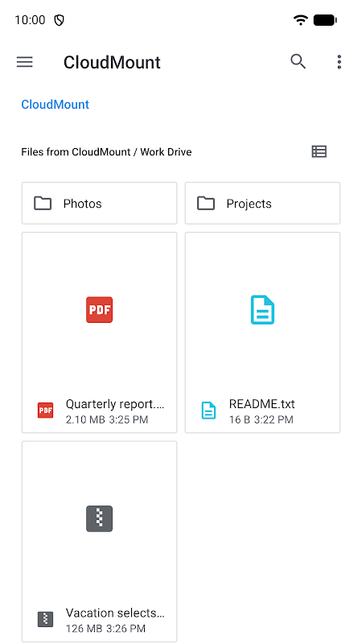The image size is (362, 644).
Task: Click the small zip icon beside Vacation selects
Action: tap(46, 619)
